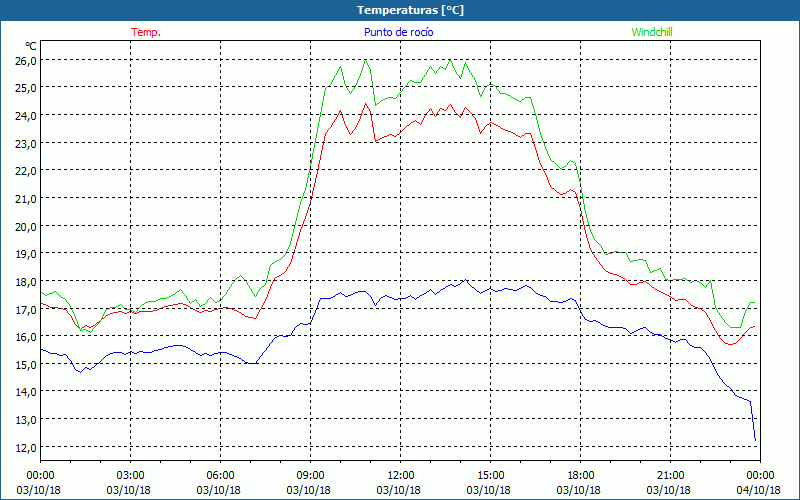Click the 22,0 y-axis value
The image size is (800, 500).
[x=24, y=171]
